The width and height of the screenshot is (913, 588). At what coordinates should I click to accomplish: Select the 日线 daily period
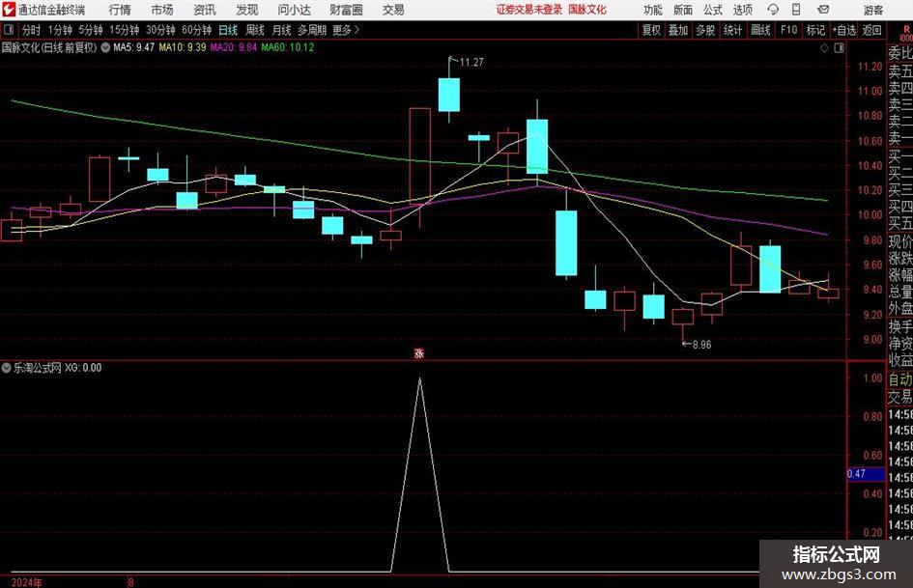point(228,30)
